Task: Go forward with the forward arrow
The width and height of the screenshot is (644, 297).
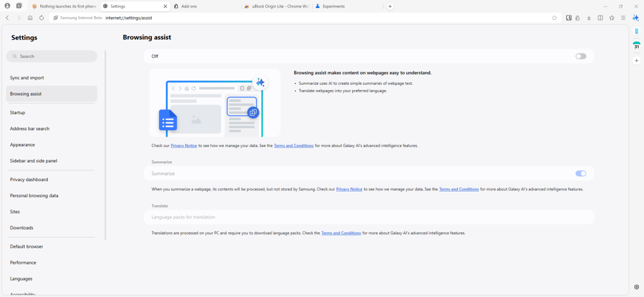Action: click(x=19, y=18)
